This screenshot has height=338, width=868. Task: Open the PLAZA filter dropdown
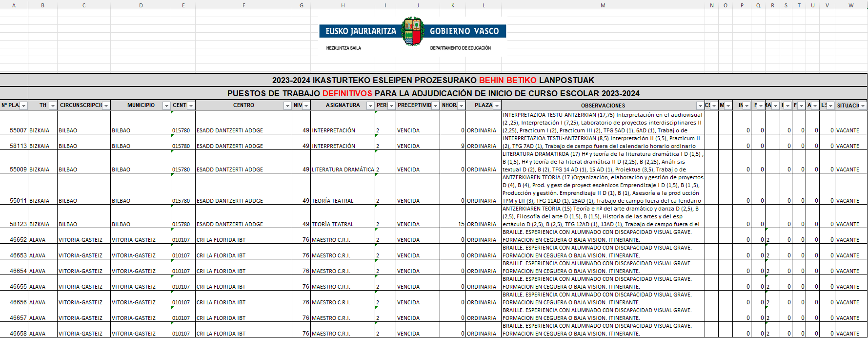(x=497, y=106)
